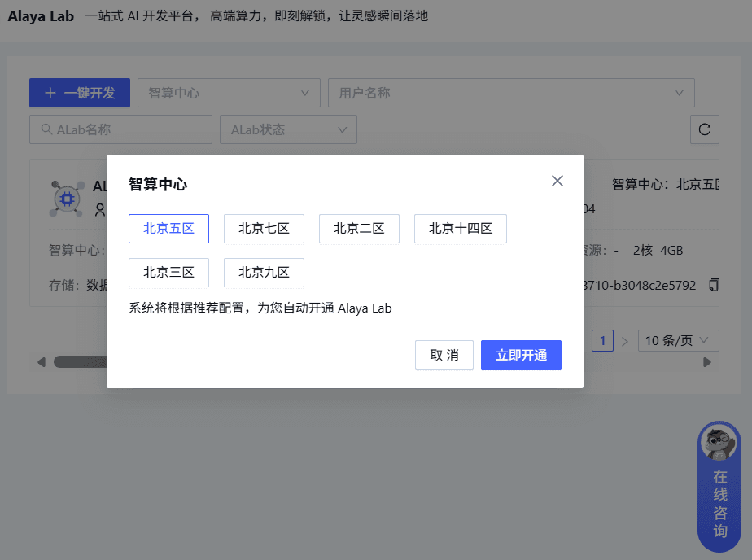Open the 用户名称 dropdown
Screen dimensions: 752x560
point(511,93)
